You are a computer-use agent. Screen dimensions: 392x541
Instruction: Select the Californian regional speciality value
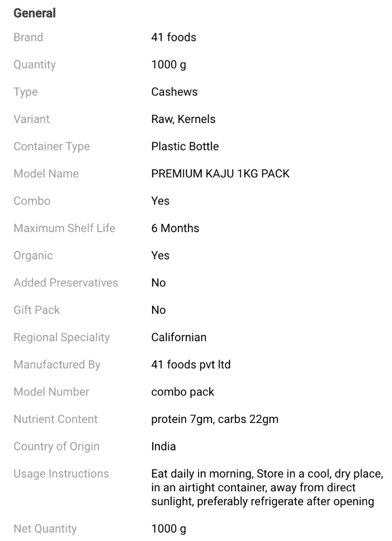click(178, 337)
